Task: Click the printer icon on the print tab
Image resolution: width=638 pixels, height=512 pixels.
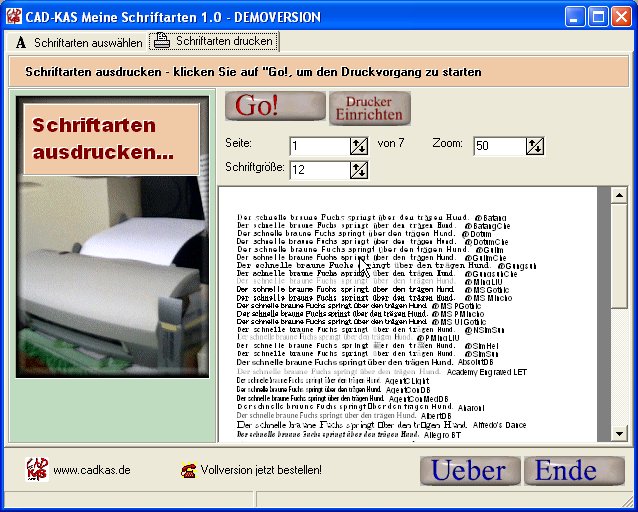Action: pyautogui.click(x=162, y=42)
